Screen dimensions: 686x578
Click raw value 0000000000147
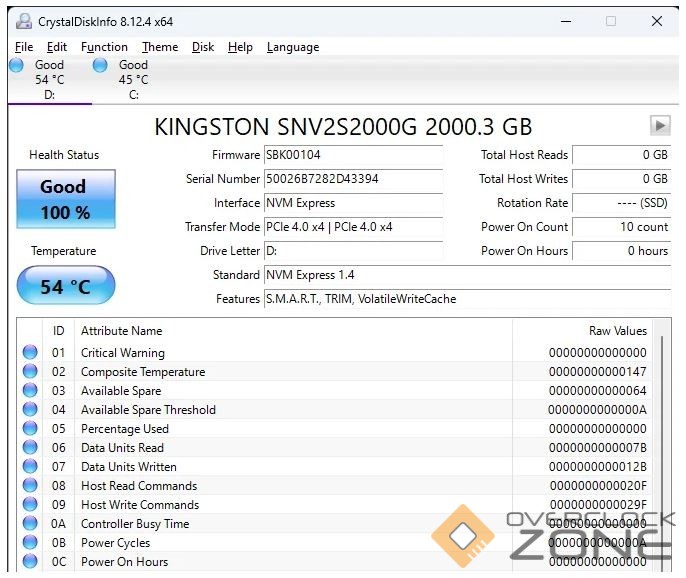598,372
